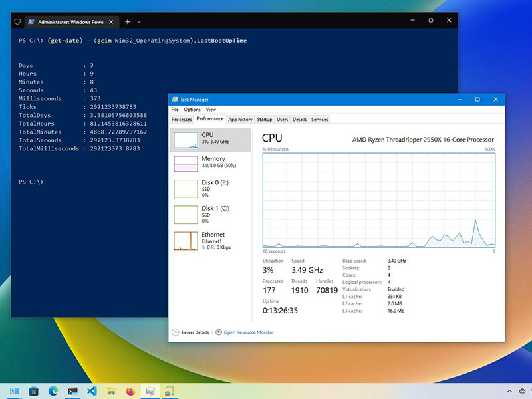Click the PS C:\> prompt in terminal
This screenshot has width=532, height=399.
click(31, 182)
